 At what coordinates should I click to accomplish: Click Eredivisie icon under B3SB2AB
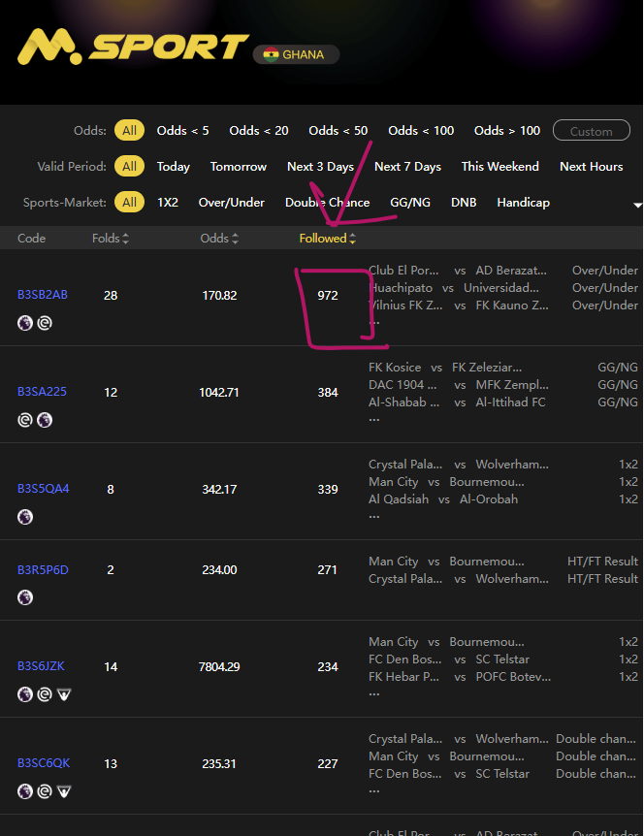point(45,323)
